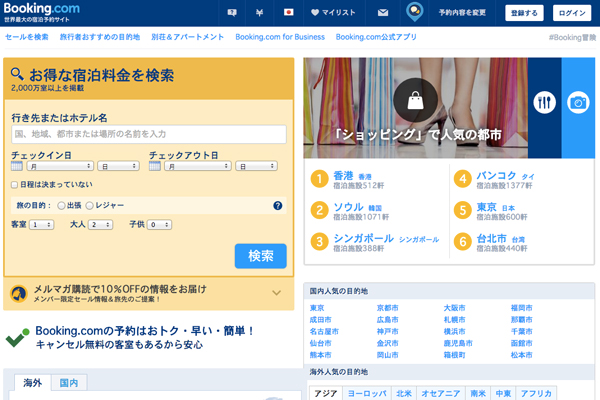Select the 南米 region tab
The width and height of the screenshot is (600, 400).
click(x=478, y=393)
